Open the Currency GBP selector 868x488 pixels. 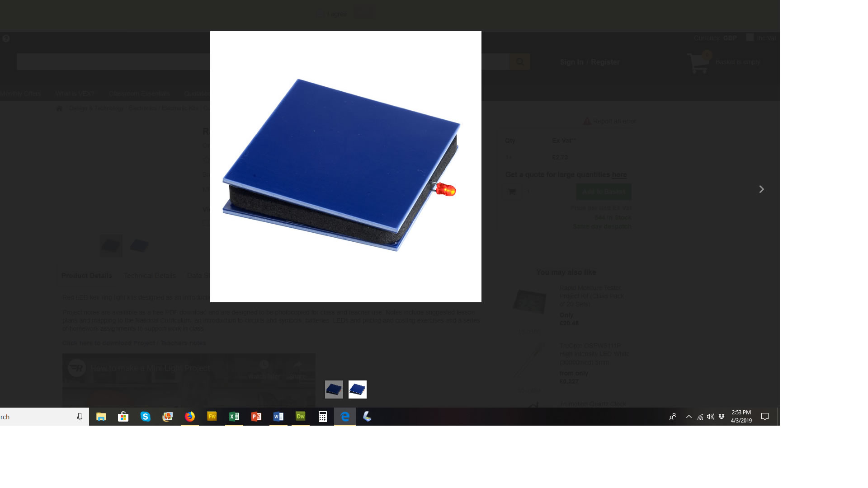[x=730, y=38]
